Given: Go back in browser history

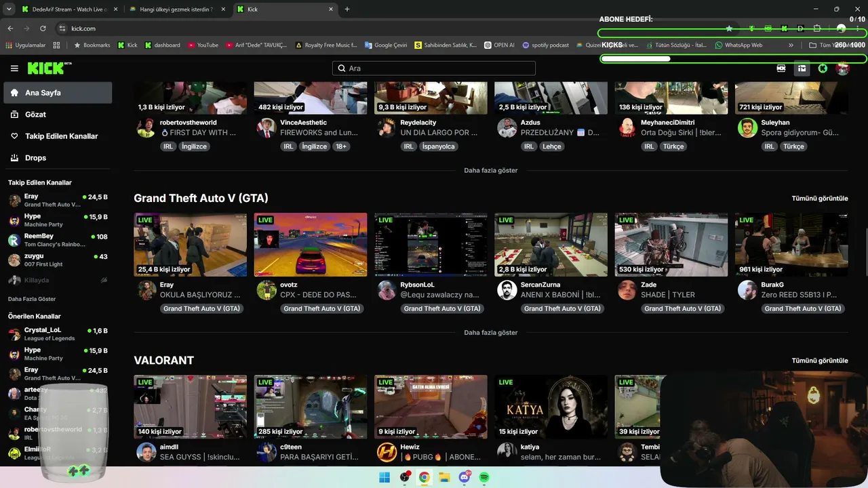Looking at the screenshot, I should tap(10, 28).
